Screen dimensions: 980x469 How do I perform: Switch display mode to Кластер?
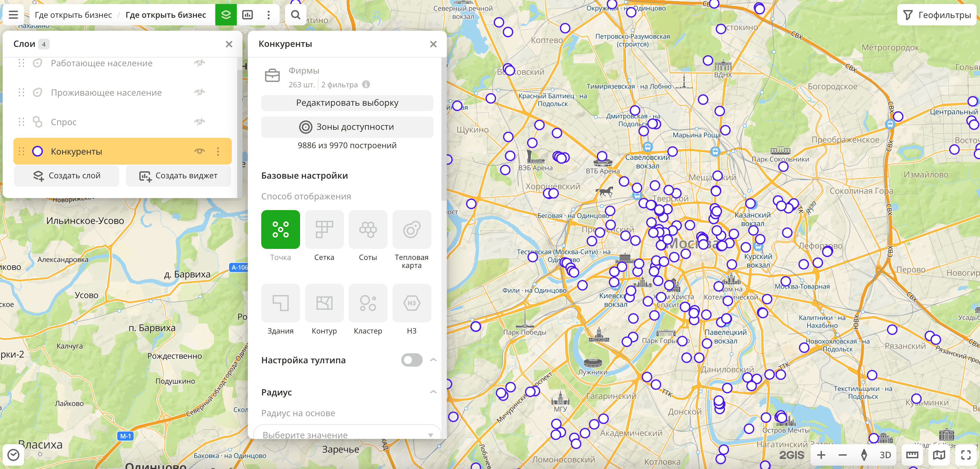pyautogui.click(x=367, y=303)
